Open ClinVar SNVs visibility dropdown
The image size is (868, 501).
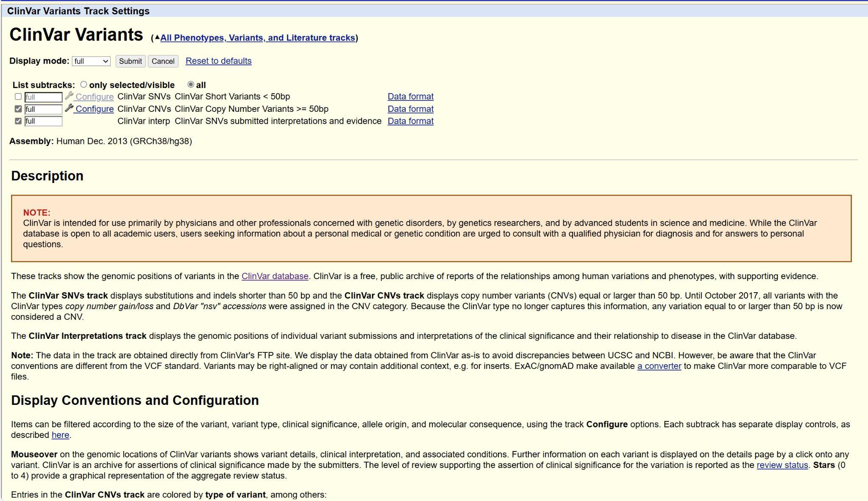tap(44, 97)
